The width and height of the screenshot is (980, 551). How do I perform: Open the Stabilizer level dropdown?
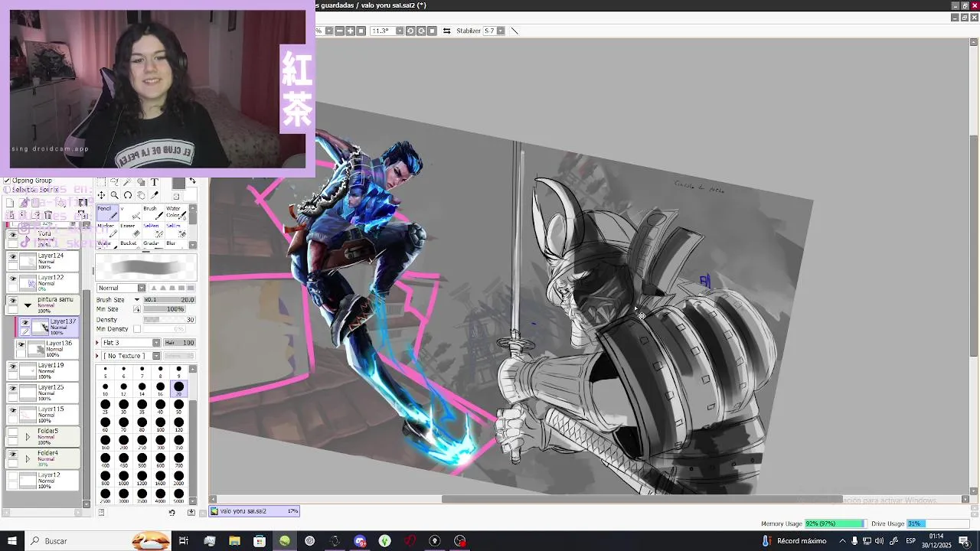[500, 31]
